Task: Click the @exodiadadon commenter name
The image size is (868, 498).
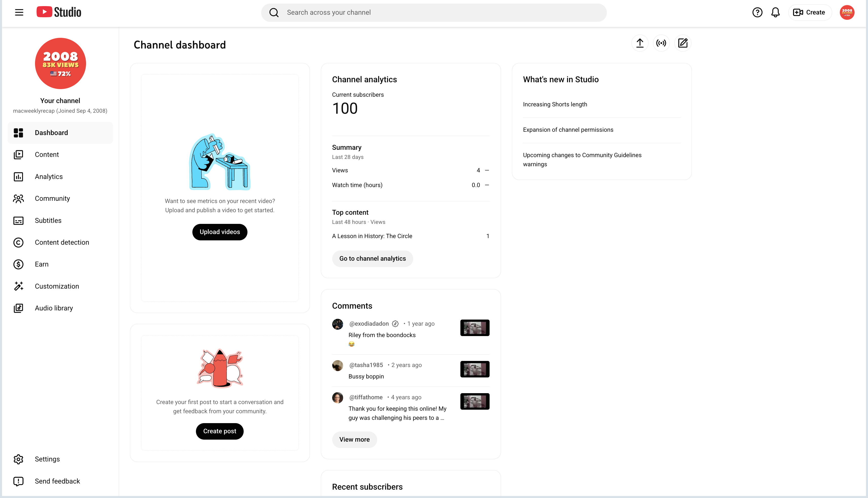Action: coord(369,324)
